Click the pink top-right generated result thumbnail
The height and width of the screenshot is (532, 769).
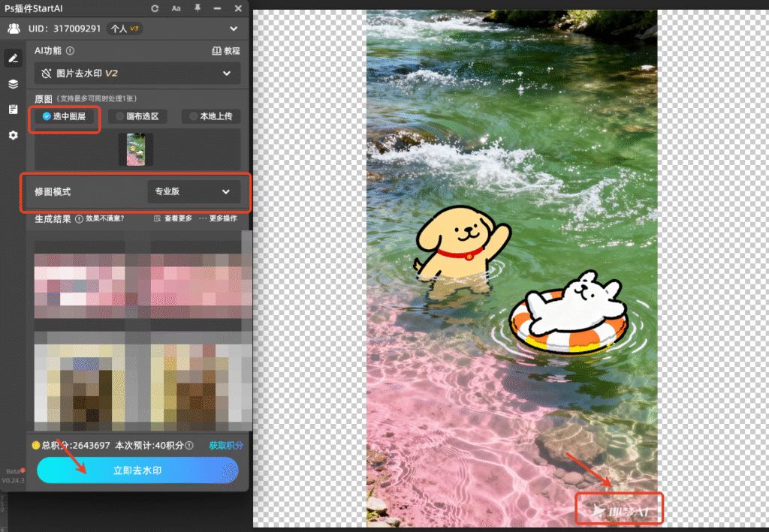click(196, 286)
